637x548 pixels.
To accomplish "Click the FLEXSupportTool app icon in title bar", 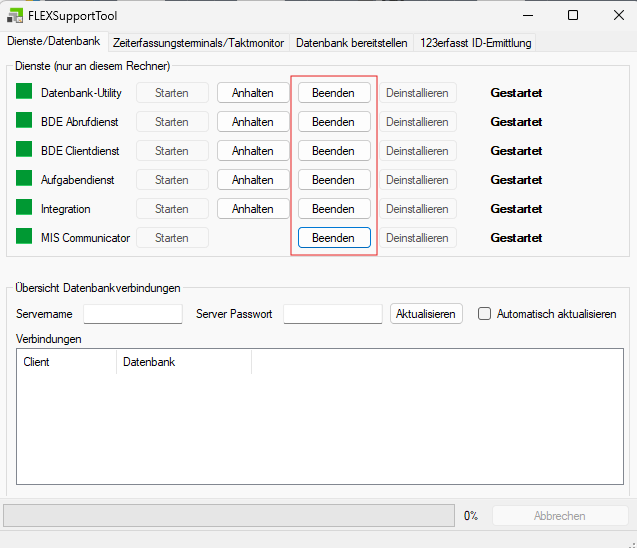I will pos(15,15).
